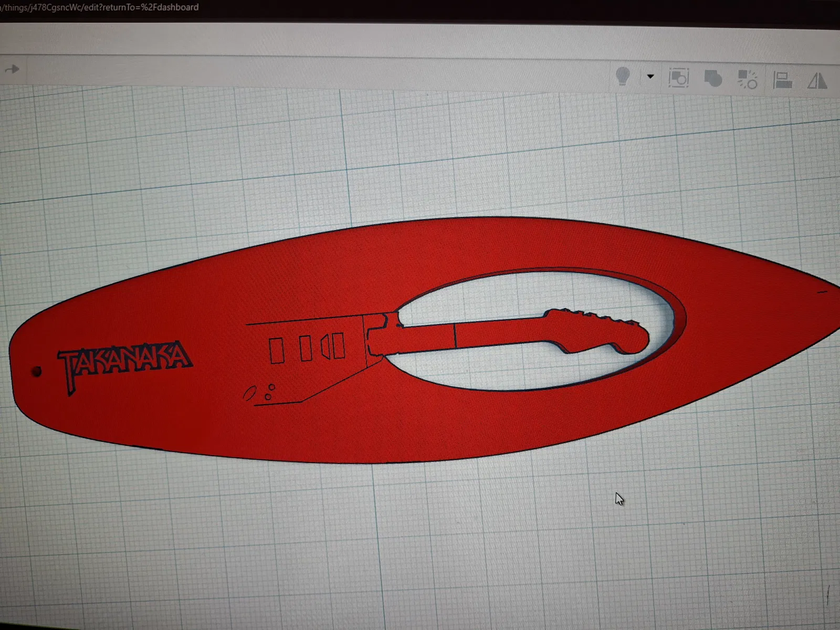Click the Show All lightbulb icon

(623, 77)
